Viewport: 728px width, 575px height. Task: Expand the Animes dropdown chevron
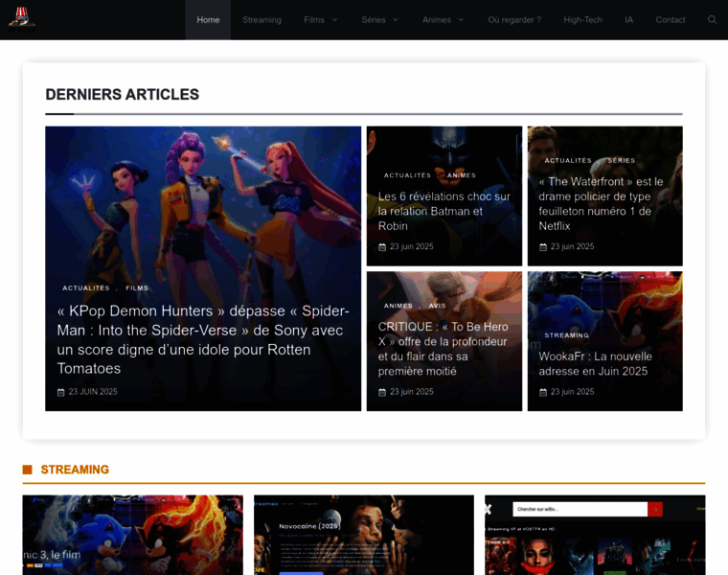coord(461,20)
